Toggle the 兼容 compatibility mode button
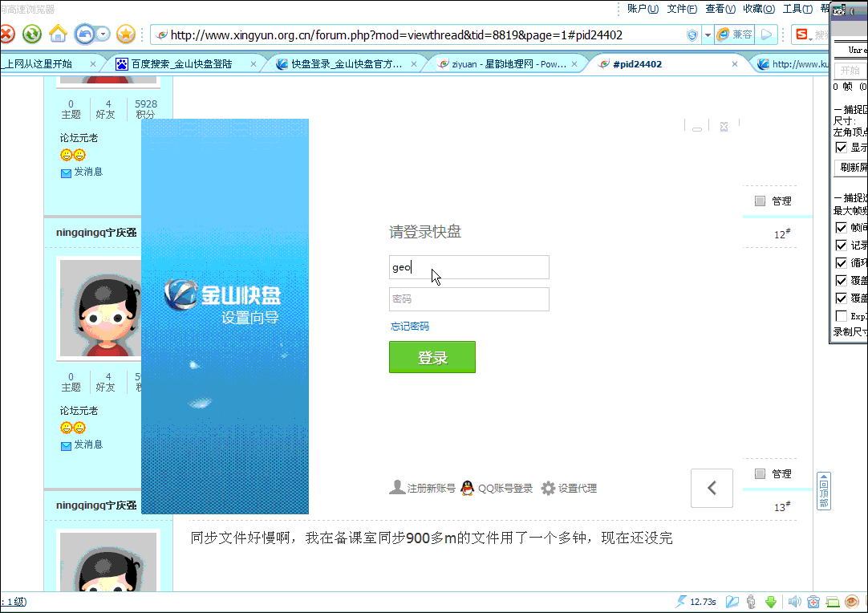The height and width of the screenshot is (613, 868). [x=735, y=35]
